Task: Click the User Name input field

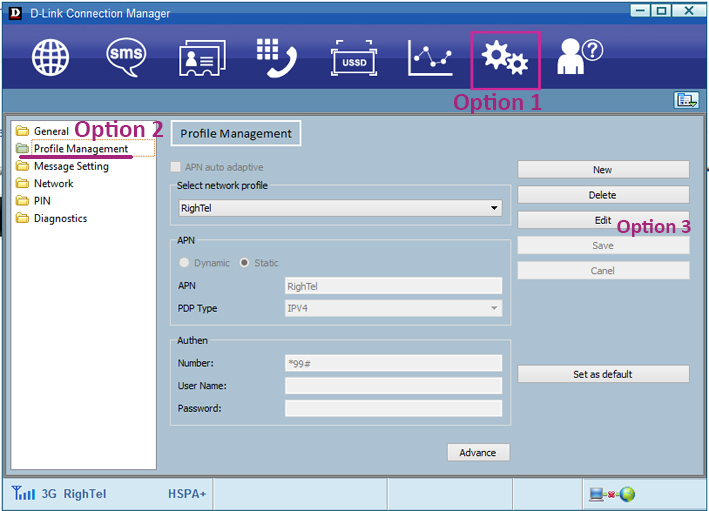Action: (393, 386)
